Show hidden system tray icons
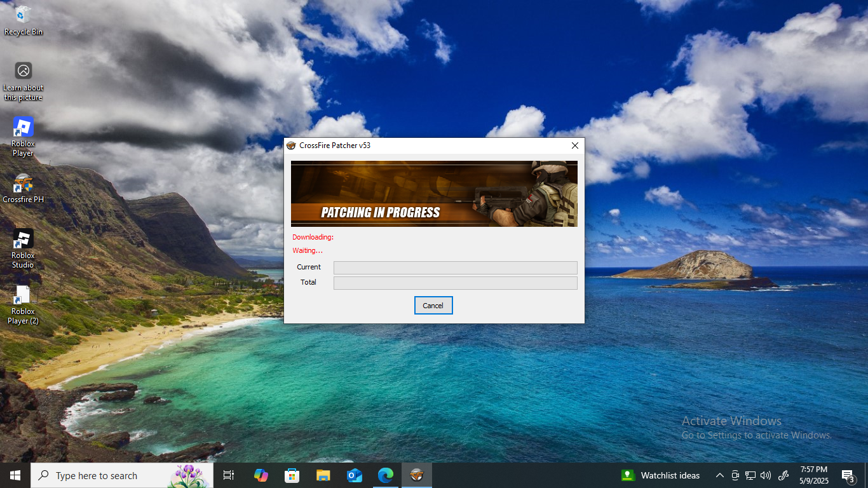This screenshot has width=868, height=488. (x=719, y=475)
